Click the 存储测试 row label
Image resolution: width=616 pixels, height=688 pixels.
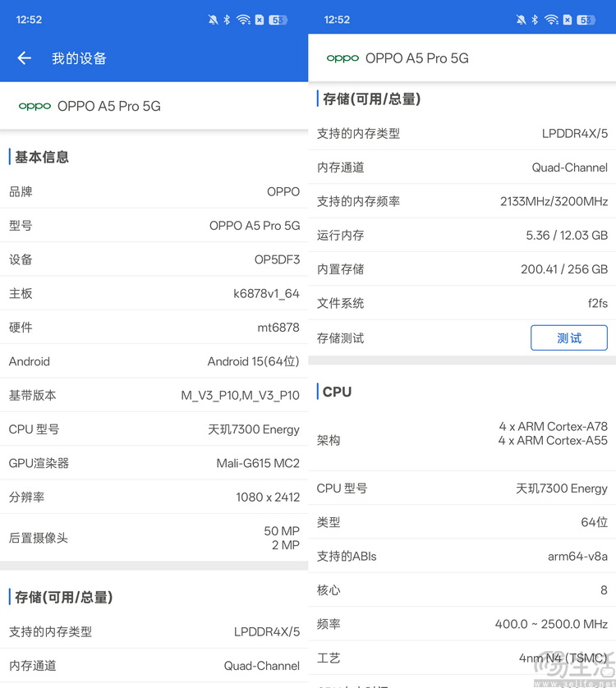[341, 338]
